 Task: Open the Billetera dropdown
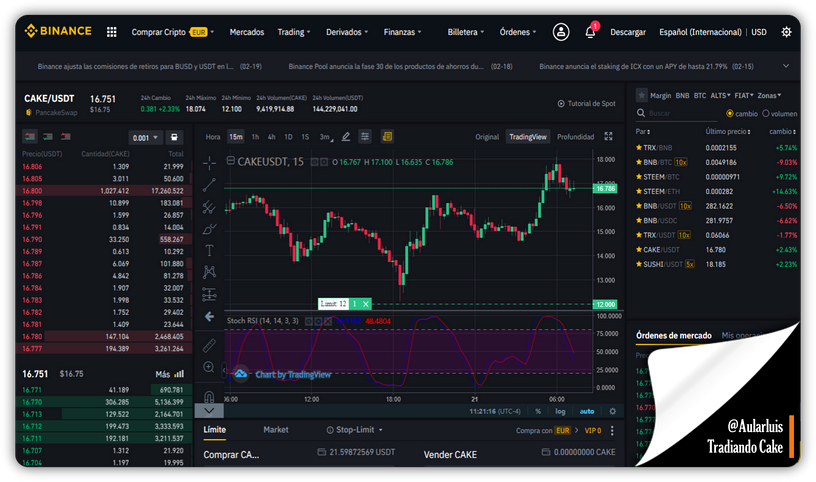[466, 32]
